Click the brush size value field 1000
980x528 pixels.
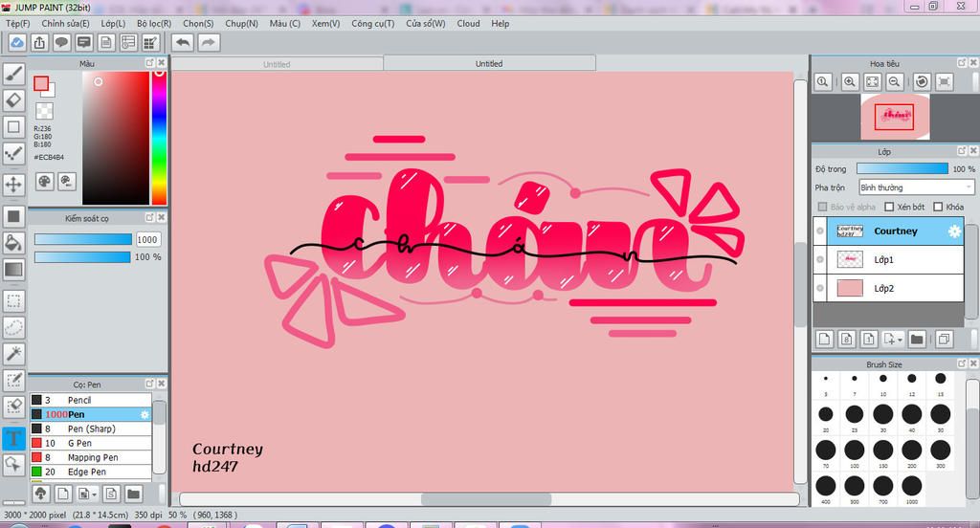(147, 239)
